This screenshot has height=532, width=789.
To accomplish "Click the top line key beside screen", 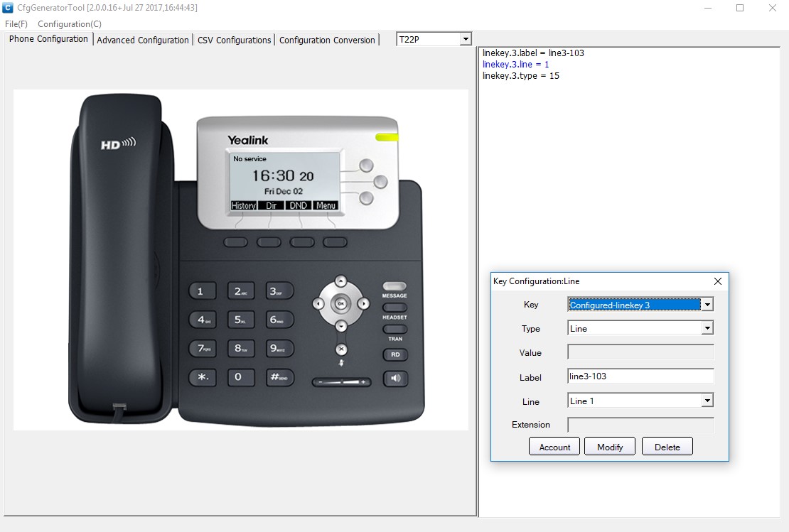I will pyautogui.click(x=366, y=165).
